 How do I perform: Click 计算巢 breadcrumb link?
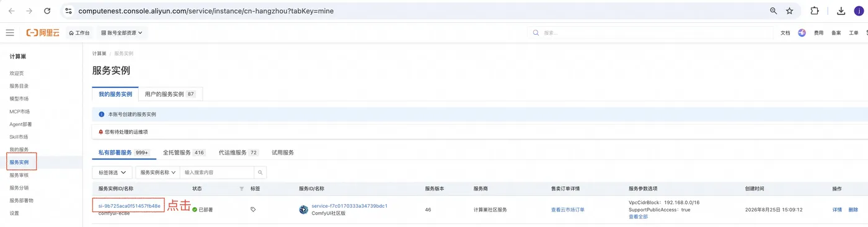(99, 54)
